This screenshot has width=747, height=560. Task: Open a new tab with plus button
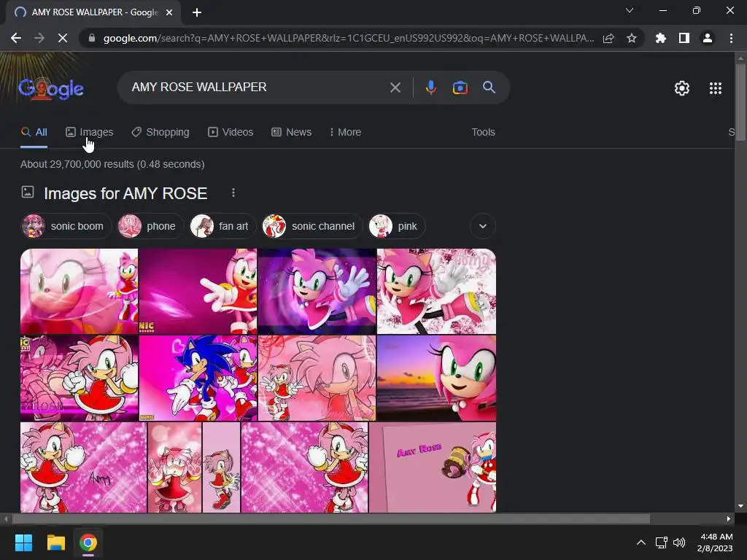point(197,12)
